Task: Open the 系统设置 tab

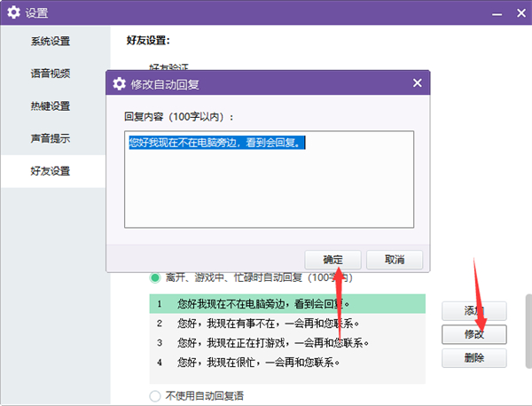Action: (51, 41)
